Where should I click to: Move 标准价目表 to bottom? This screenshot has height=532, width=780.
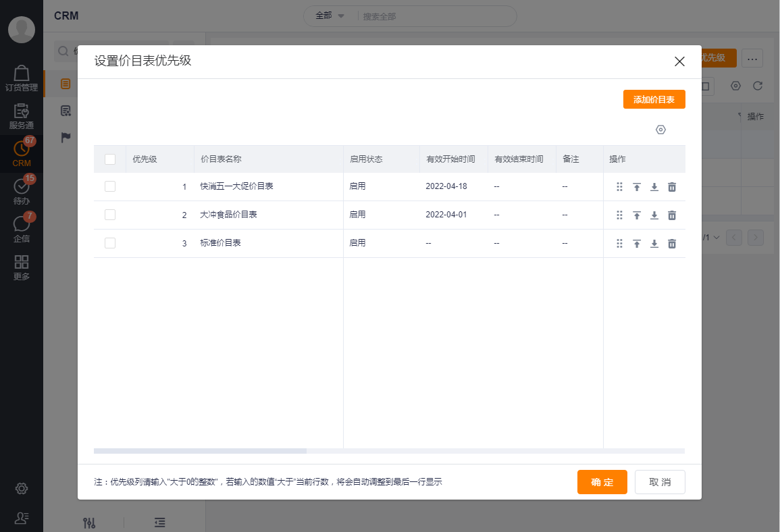[x=654, y=244]
